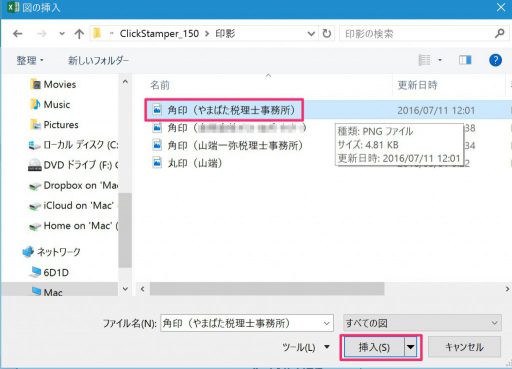Select the Mac network computer
The image size is (512, 369).
(x=47, y=292)
